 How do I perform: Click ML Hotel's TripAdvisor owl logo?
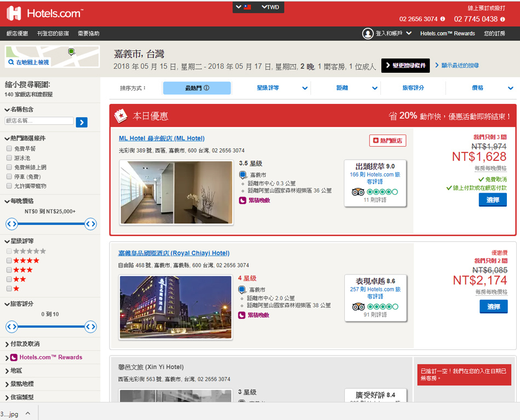pos(358,192)
